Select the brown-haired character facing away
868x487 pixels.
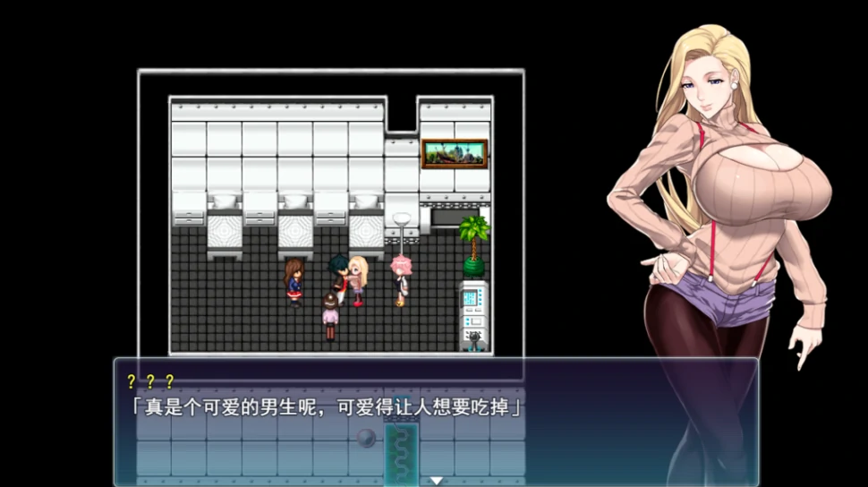pyautogui.click(x=330, y=316)
